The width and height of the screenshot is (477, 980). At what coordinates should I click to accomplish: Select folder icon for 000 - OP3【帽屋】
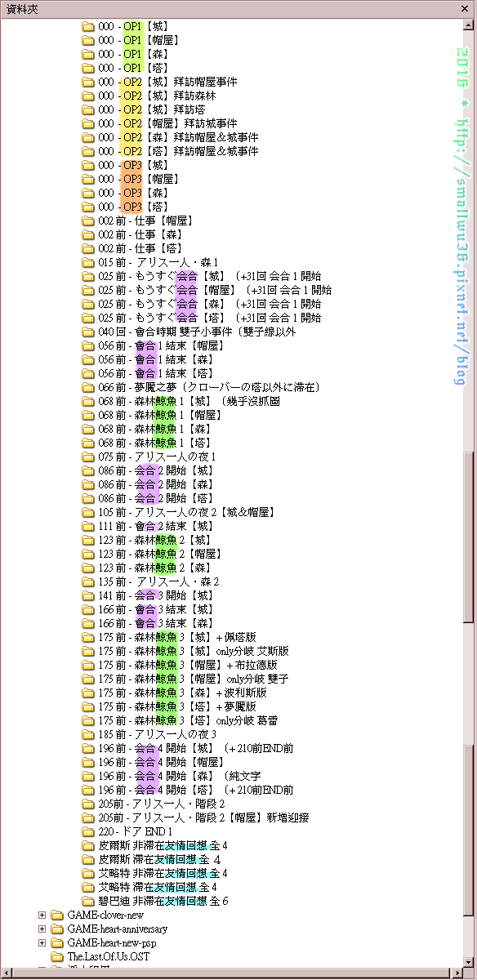coord(88,179)
